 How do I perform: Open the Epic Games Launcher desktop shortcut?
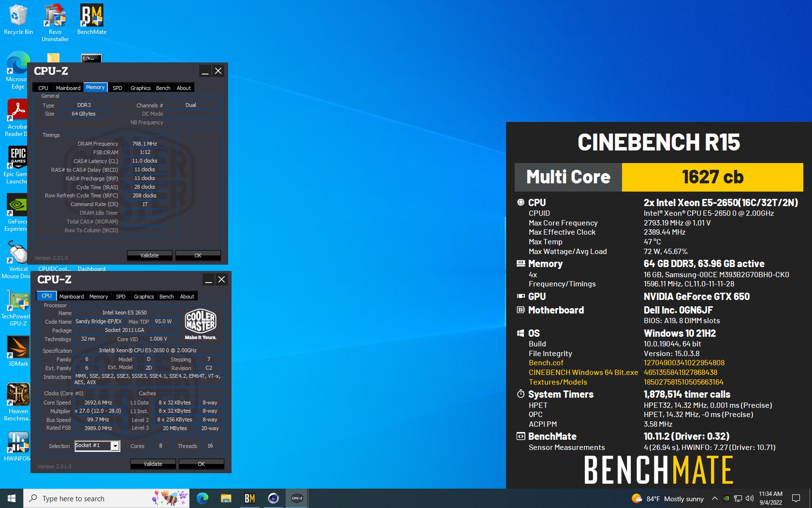(16, 165)
